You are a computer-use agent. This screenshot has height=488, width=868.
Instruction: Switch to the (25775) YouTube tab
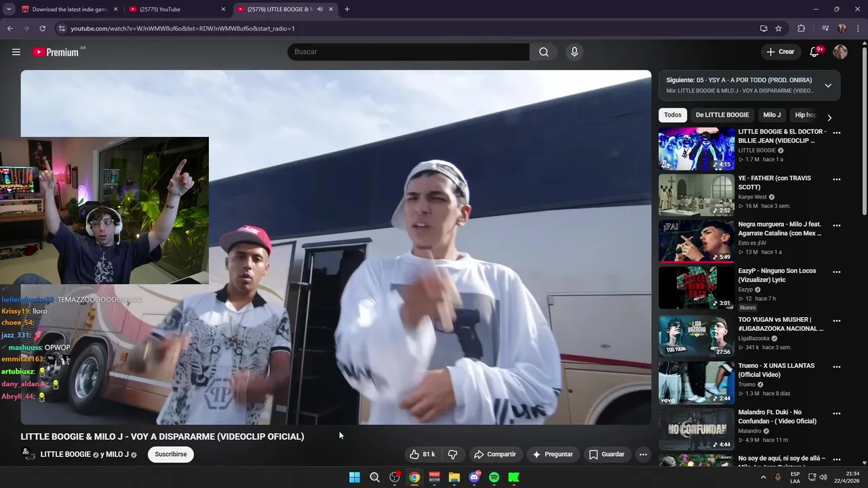[178, 9]
